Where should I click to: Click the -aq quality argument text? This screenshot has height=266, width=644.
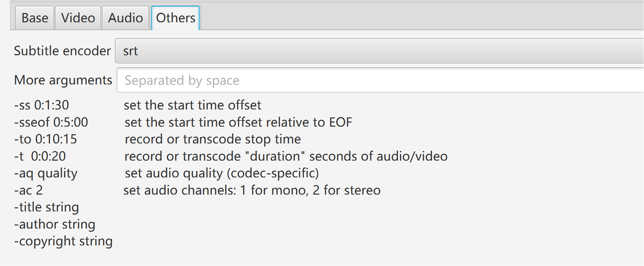(46, 173)
